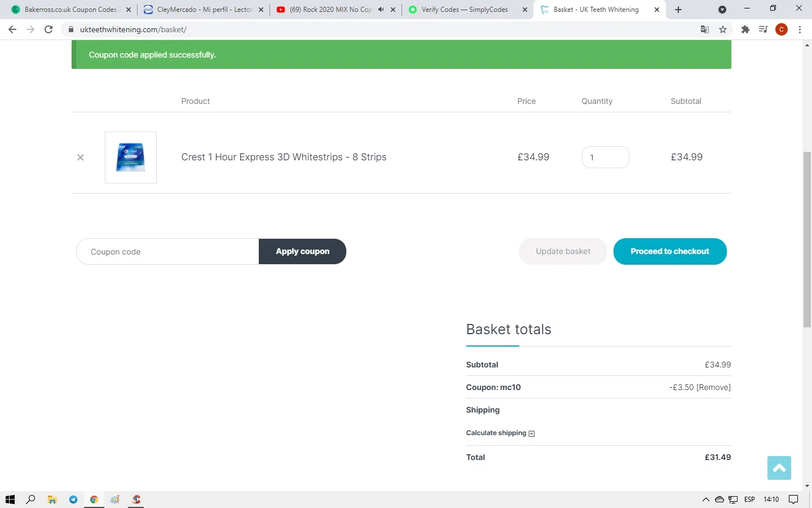Expand the Calculate shipping section
The image size is (812, 508).
click(500, 433)
